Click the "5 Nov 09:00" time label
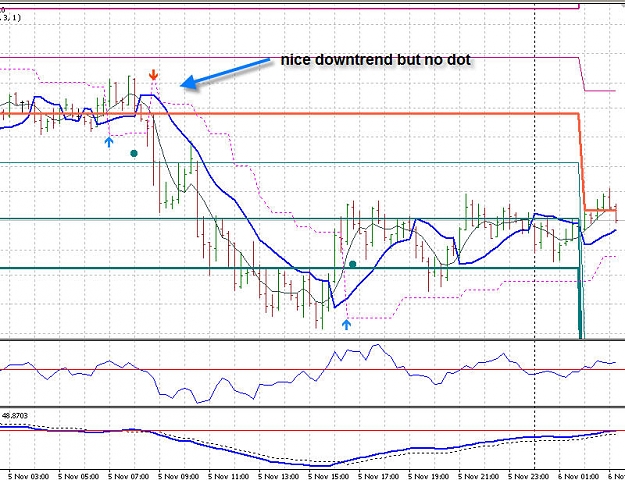This screenshot has height=480, width=625. (x=178, y=476)
